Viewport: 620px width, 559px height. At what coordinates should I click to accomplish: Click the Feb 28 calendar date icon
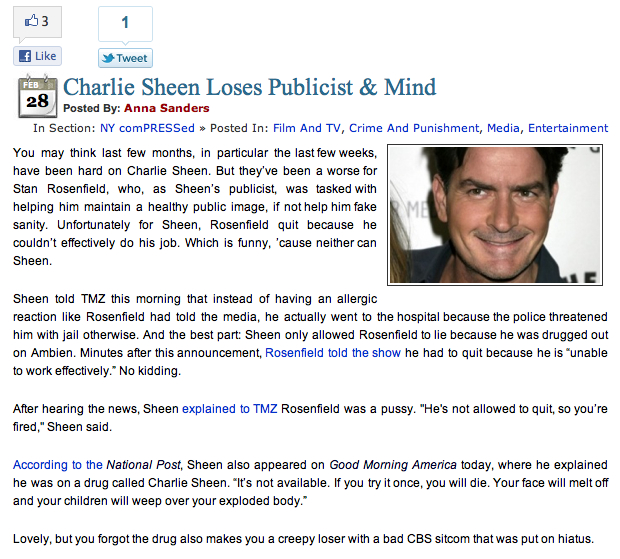pos(37,97)
